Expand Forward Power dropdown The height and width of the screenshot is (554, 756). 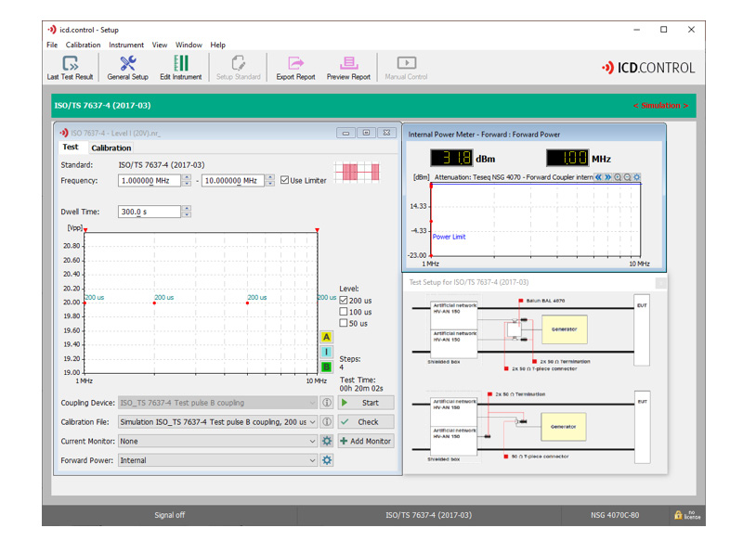tap(312, 460)
